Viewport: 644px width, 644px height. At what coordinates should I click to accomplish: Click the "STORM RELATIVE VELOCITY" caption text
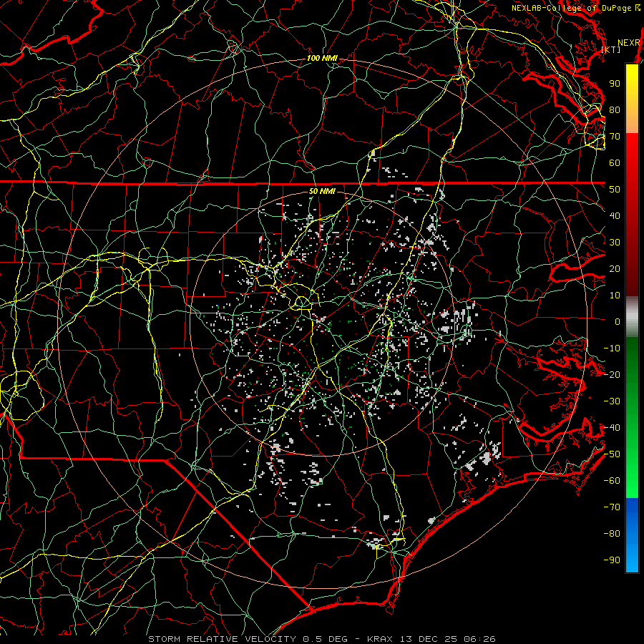point(222,639)
